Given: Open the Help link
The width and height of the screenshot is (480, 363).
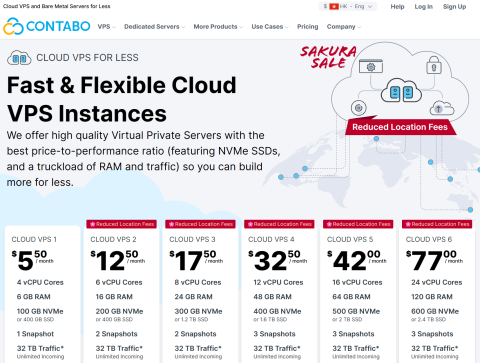Looking at the screenshot, I should coord(397,7).
